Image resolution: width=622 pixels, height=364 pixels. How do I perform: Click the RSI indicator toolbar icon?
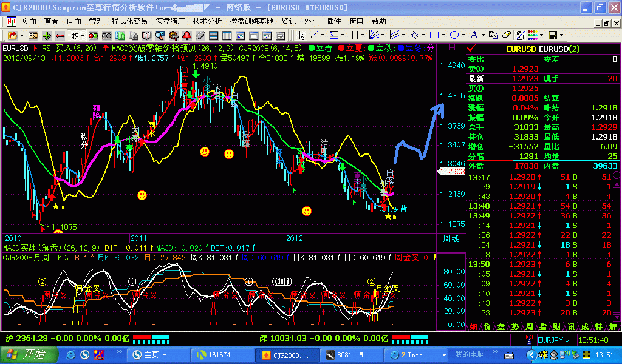[x=33, y=35]
